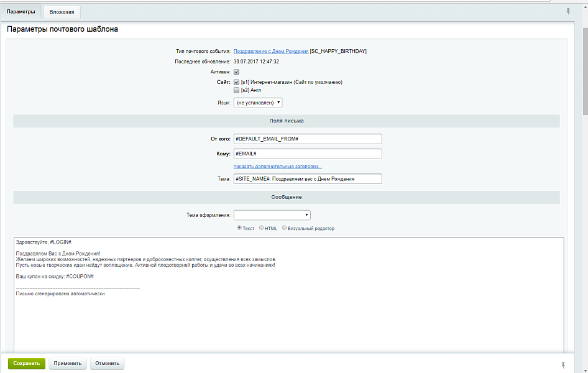This screenshot has height=373, width=588.
Task: Click показать дополнительные заголовки link
Action: click(277, 167)
